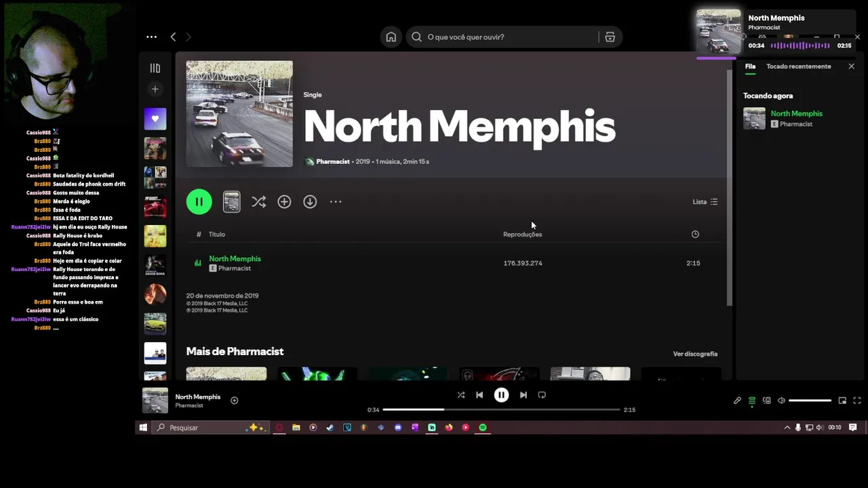
Task: Switch to the Fila tab
Action: (x=750, y=66)
